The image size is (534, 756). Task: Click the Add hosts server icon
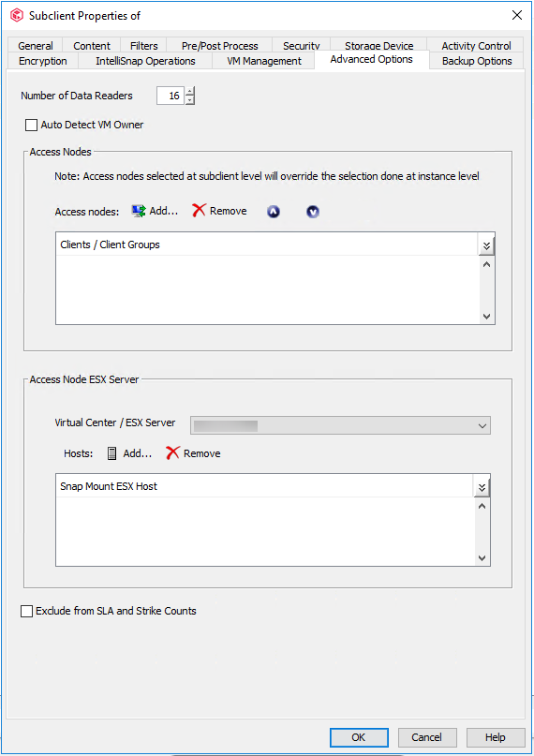111,453
